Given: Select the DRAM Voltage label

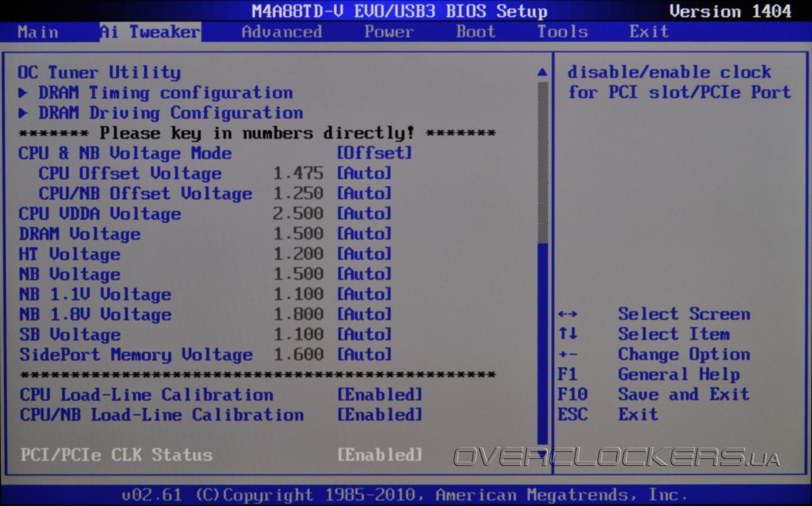Looking at the screenshot, I should (x=79, y=234).
